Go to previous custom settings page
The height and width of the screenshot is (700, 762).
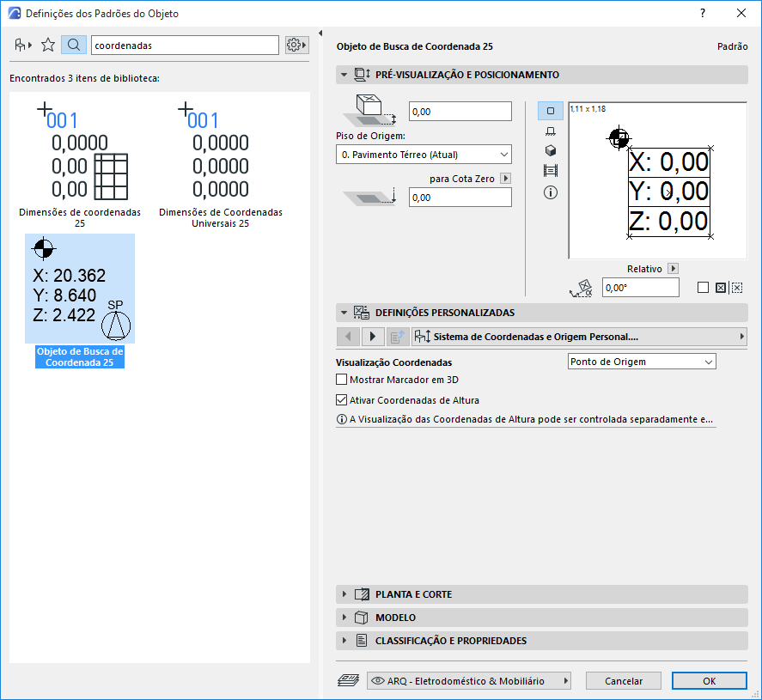point(348,337)
